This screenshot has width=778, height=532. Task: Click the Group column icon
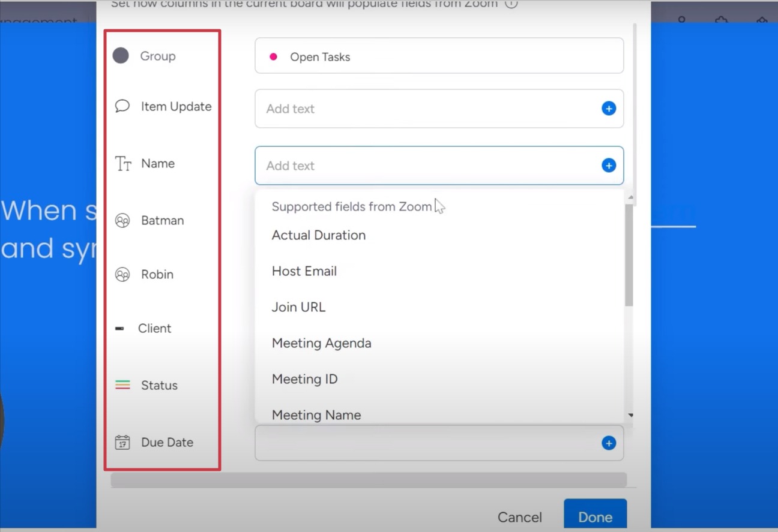click(121, 55)
